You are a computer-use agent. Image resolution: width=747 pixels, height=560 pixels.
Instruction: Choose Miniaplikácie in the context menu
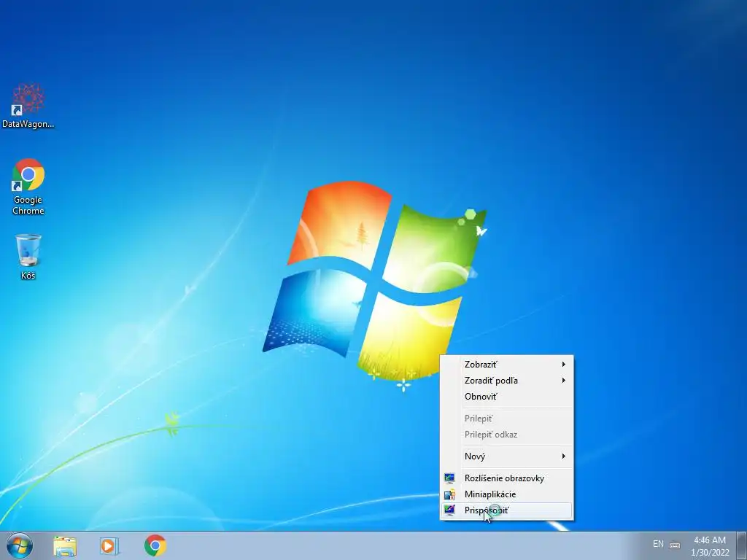click(506, 494)
